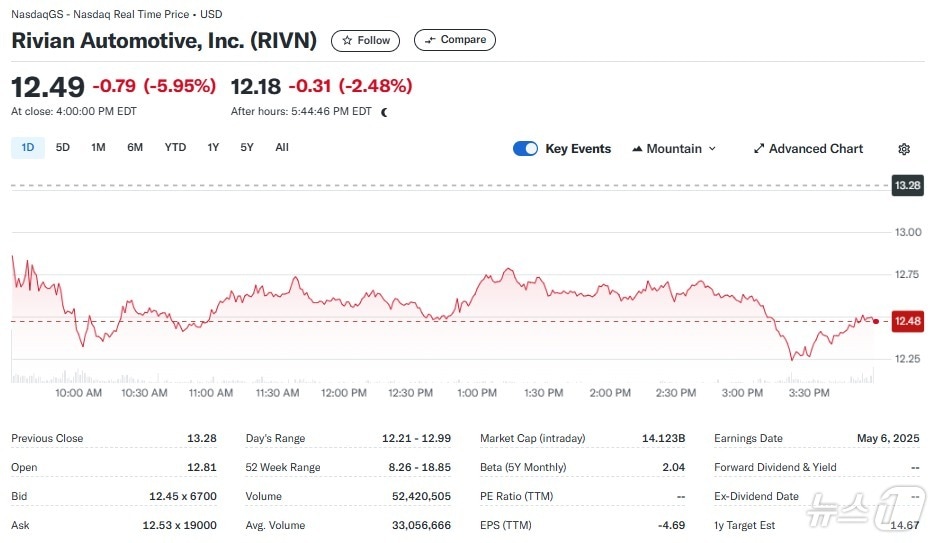Screen dimensions: 936x543
Task: Click the after-hours moon icon
Action: coord(384,112)
